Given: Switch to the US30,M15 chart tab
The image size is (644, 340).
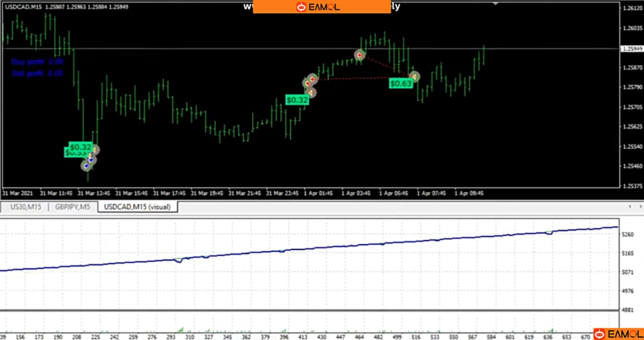Looking at the screenshot, I should point(26,207).
